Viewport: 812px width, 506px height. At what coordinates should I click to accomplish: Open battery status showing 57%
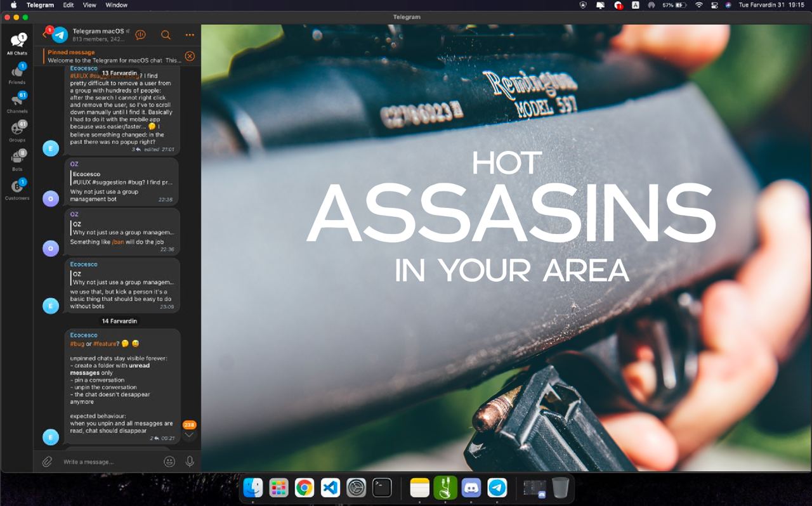pos(674,5)
